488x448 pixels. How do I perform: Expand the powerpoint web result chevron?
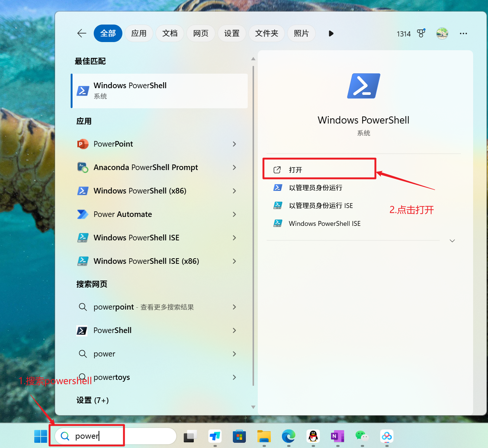click(x=234, y=307)
